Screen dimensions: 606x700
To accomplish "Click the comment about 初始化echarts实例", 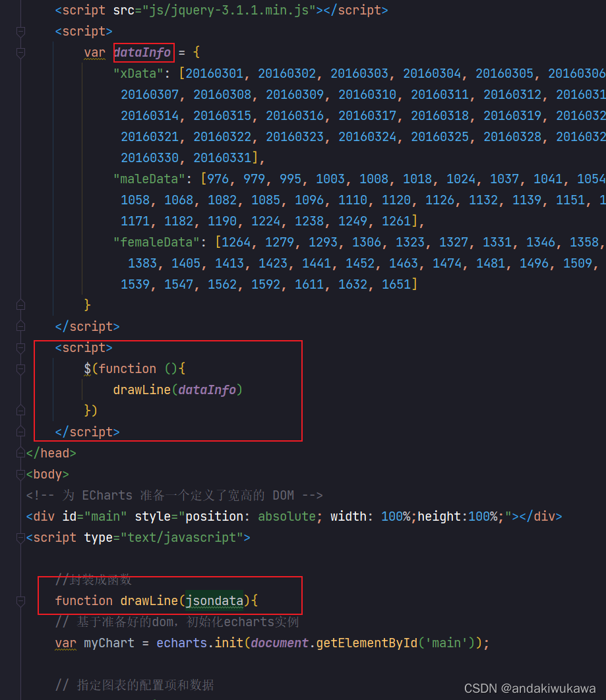I will coord(177,622).
